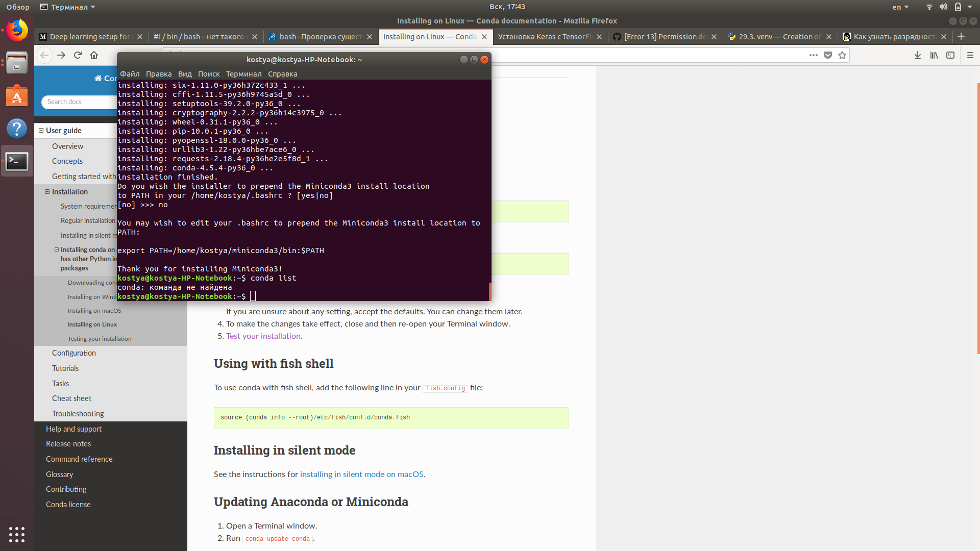Screen dimensions: 980x551
Task: Open the Терминал app menu in top bar
Action: [68, 7]
